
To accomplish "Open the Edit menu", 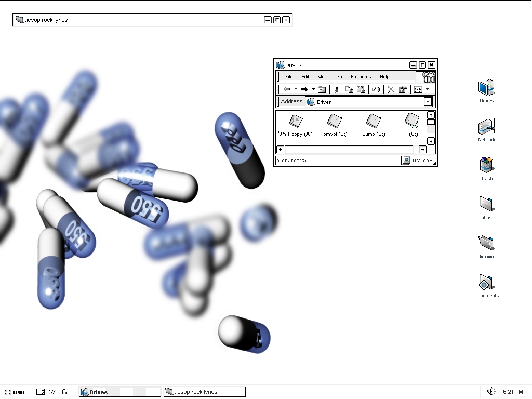I will [x=305, y=77].
